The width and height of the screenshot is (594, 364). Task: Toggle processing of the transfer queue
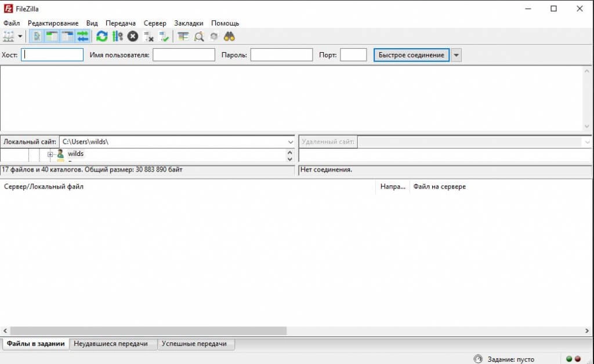tap(117, 37)
